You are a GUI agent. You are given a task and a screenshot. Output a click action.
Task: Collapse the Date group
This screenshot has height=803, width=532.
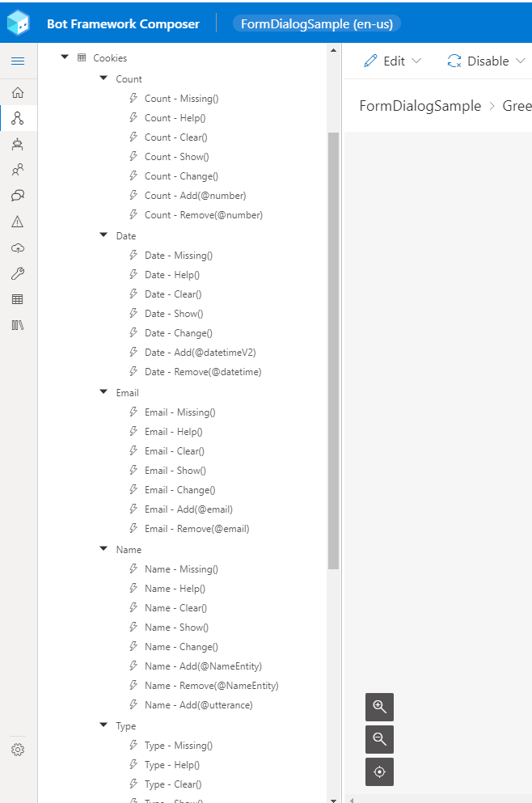103,235
